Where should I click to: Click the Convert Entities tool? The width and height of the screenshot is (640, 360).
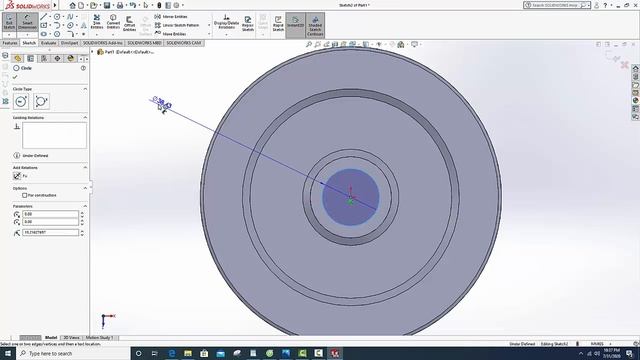[113, 22]
